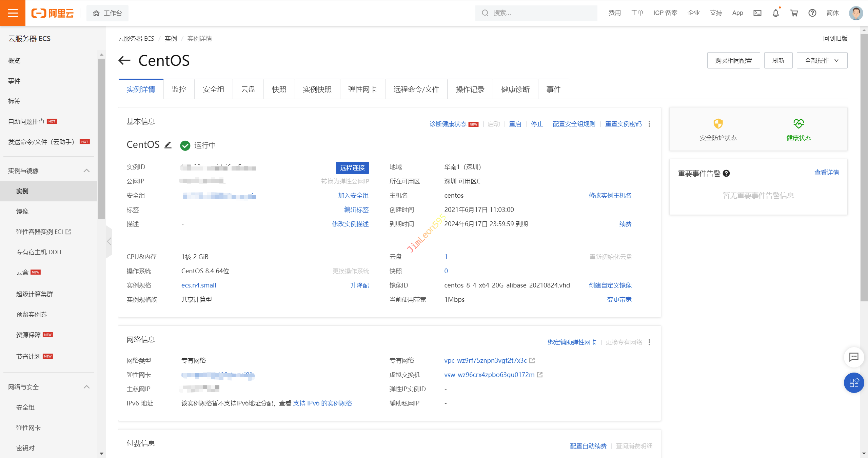868x458 pixels.
Task: Click the user avatar in header
Action: pyautogui.click(x=856, y=13)
